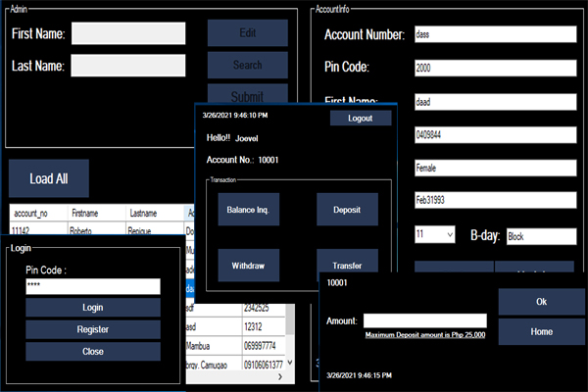Close the login form via Close button
The image size is (588, 392).
click(x=92, y=351)
